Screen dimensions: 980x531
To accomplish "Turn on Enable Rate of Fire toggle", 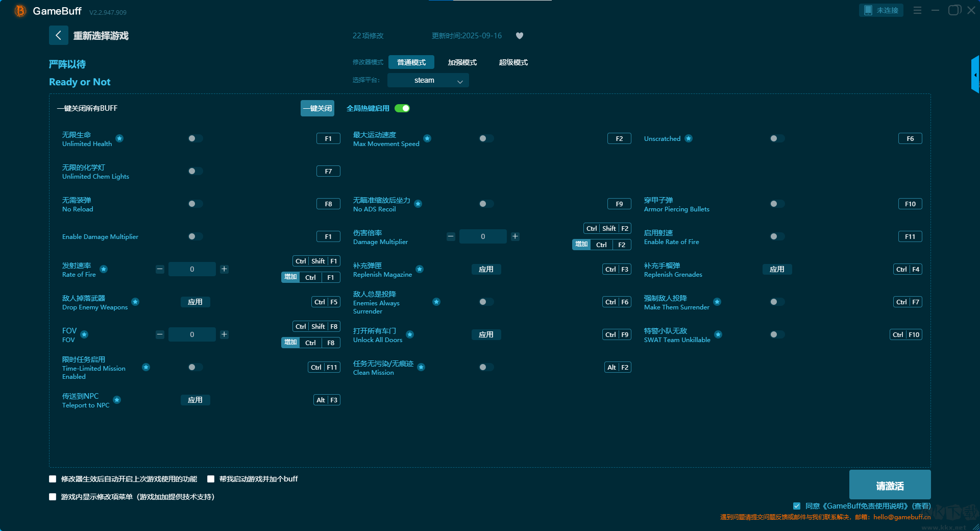I will pos(777,236).
